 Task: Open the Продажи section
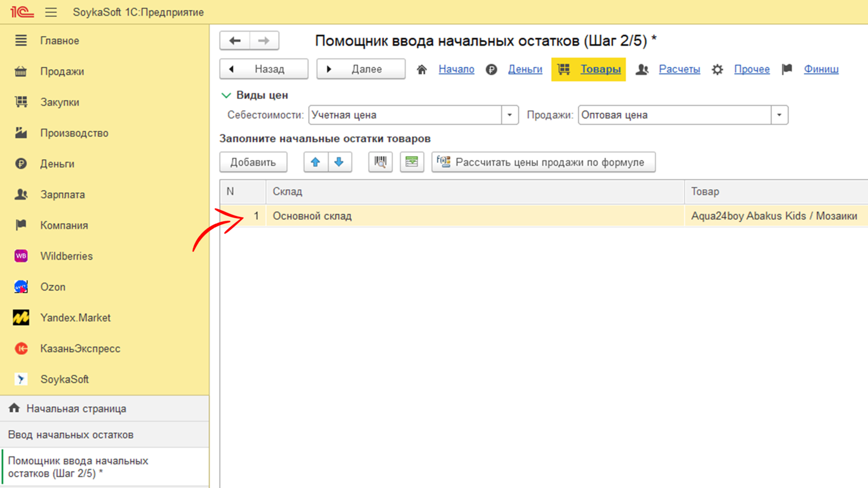point(62,71)
